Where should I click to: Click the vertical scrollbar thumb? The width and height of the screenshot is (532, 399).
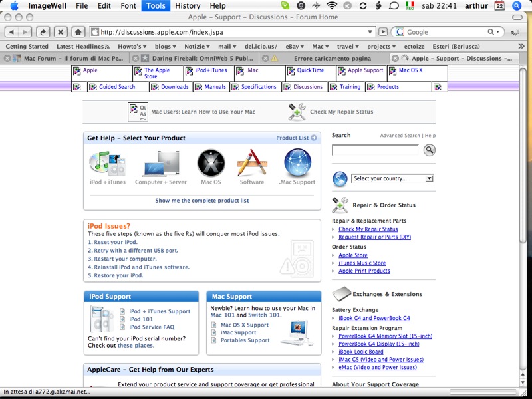point(523,156)
